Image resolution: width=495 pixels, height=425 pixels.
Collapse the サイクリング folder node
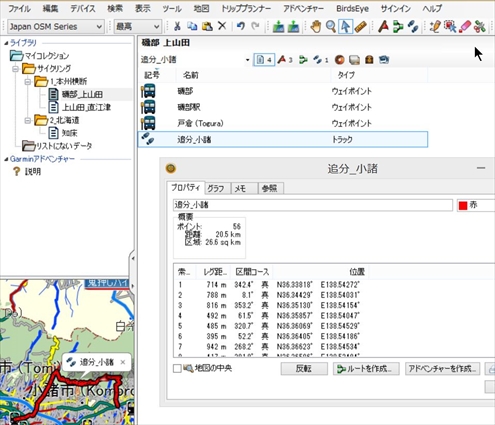[x=15, y=69]
